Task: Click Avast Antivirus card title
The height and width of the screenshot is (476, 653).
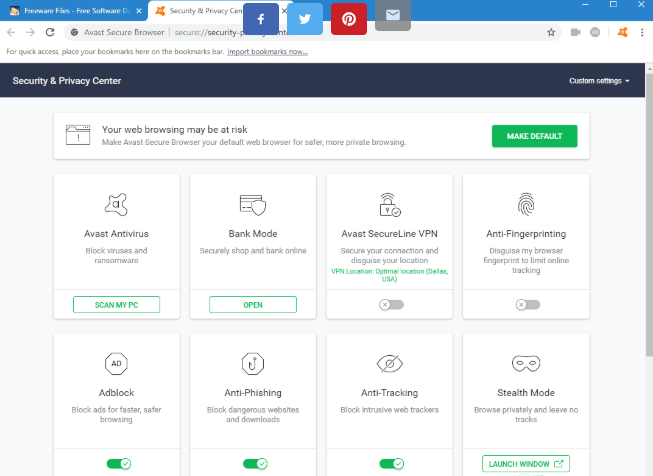Action: pyautogui.click(x=116, y=234)
